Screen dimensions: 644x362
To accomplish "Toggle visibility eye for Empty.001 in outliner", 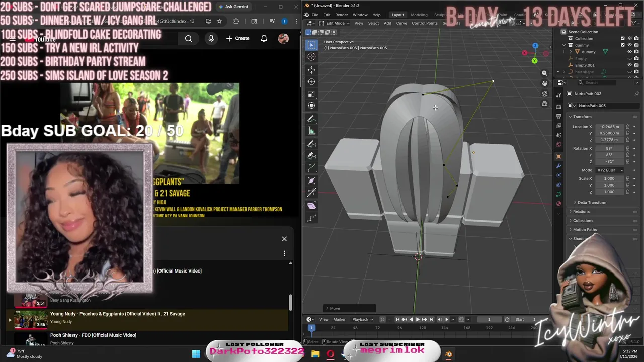I will [629, 65].
